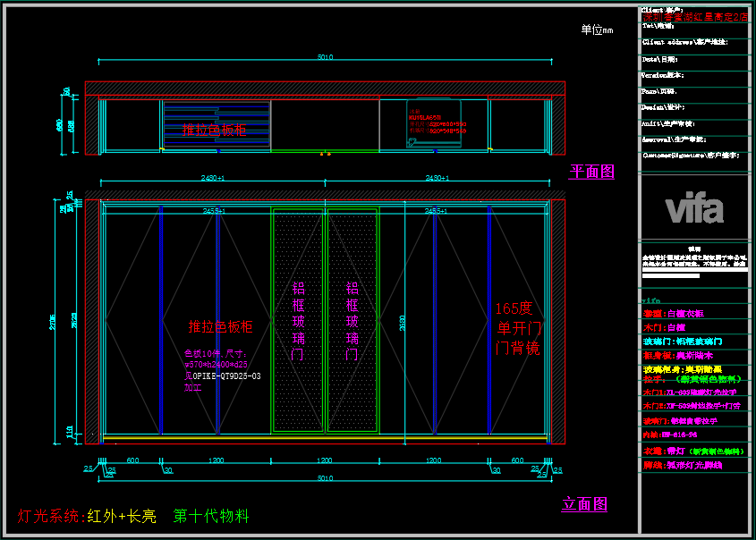
Task: Click the Design\设计 field in title block
Action: (663, 107)
